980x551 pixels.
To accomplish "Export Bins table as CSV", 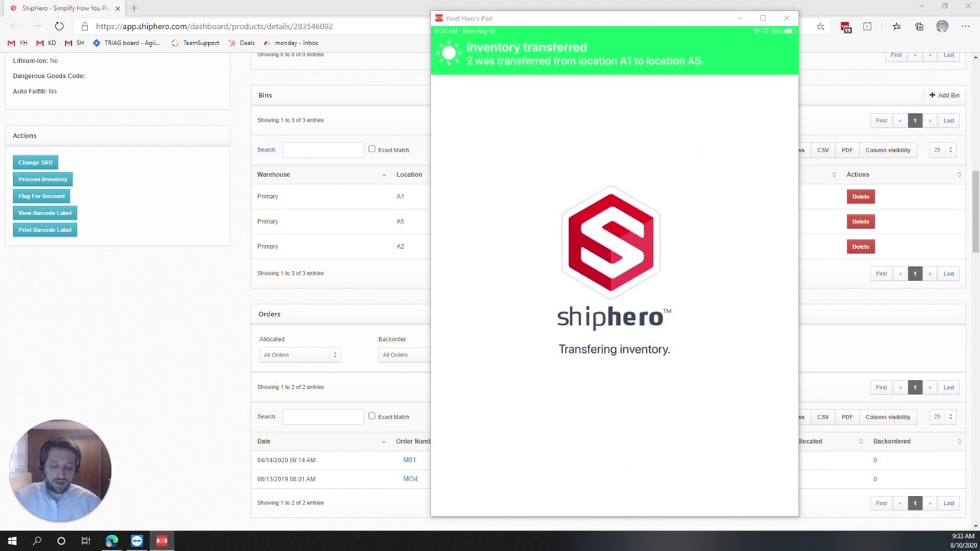I will point(823,150).
